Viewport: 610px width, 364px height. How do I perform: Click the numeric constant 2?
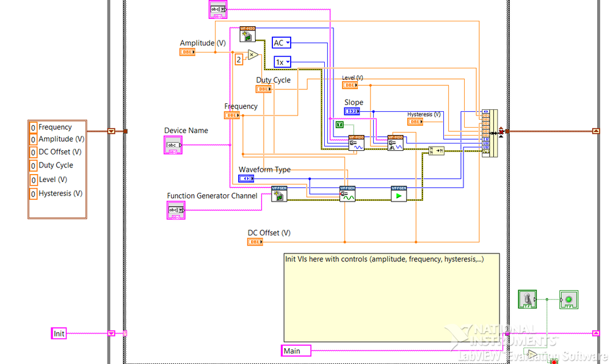point(239,59)
